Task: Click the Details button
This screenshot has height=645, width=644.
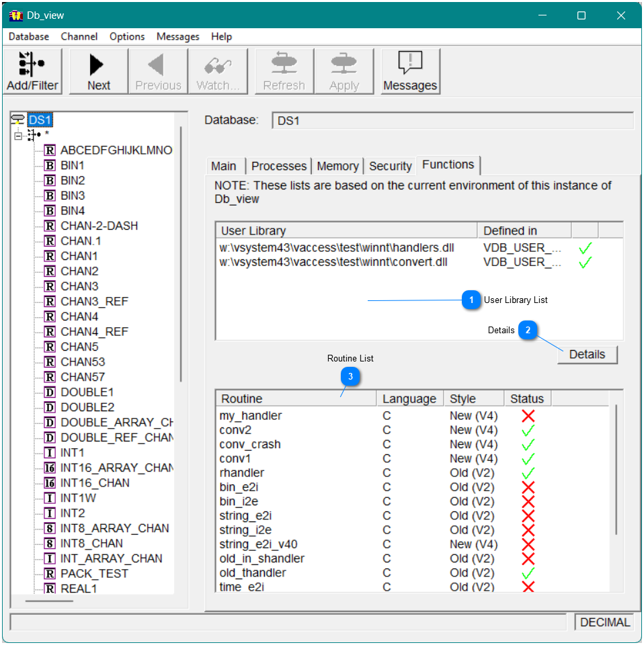Action: point(587,354)
